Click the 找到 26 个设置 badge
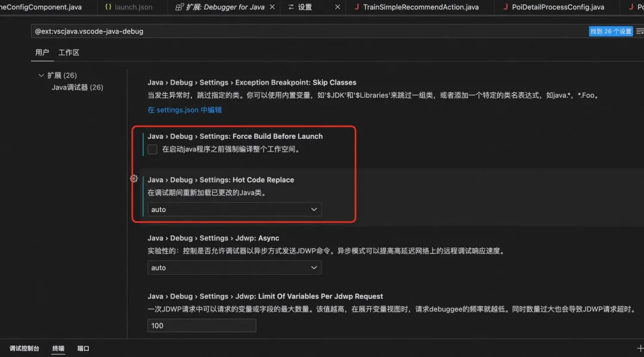 pos(610,30)
